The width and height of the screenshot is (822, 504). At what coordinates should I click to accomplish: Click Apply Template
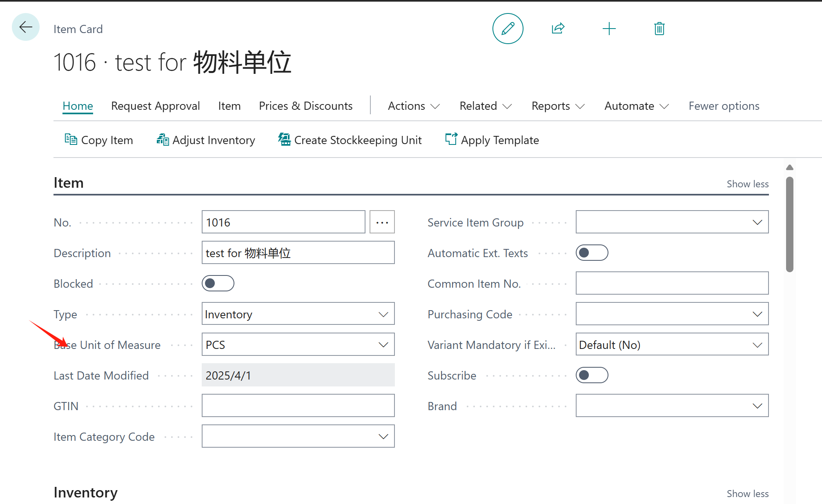(492, 140)
